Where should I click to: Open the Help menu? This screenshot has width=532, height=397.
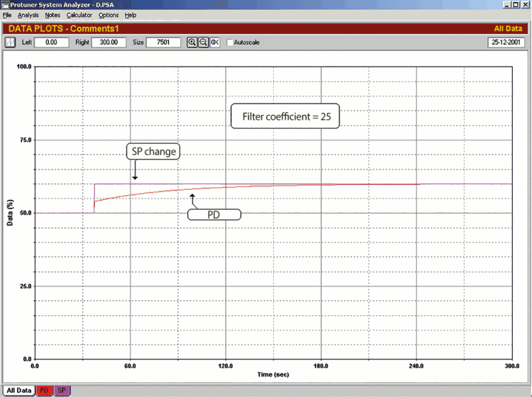(131, 15)
